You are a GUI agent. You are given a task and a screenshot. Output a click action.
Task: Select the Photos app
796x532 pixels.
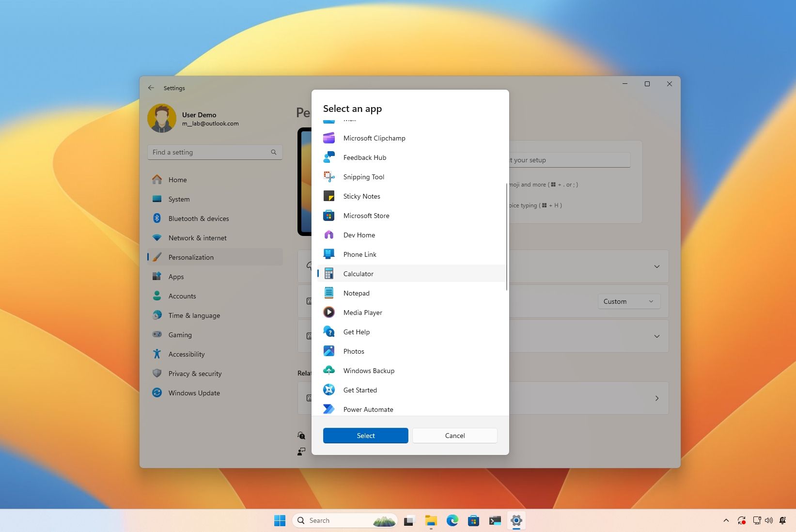(354, 351)
